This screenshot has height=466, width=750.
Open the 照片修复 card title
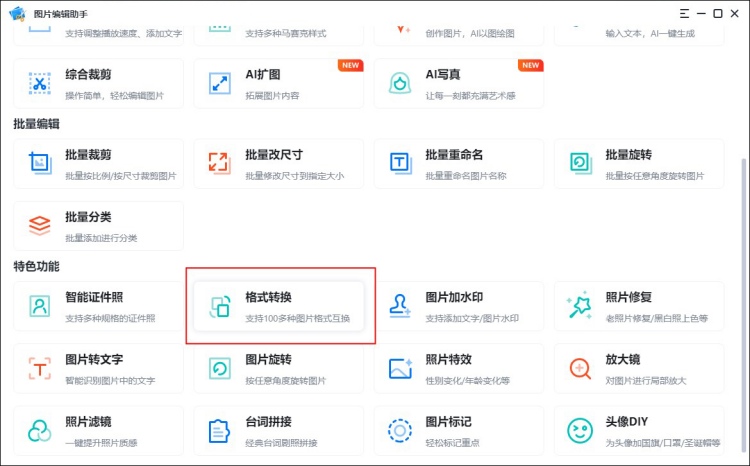pos(629,297)
